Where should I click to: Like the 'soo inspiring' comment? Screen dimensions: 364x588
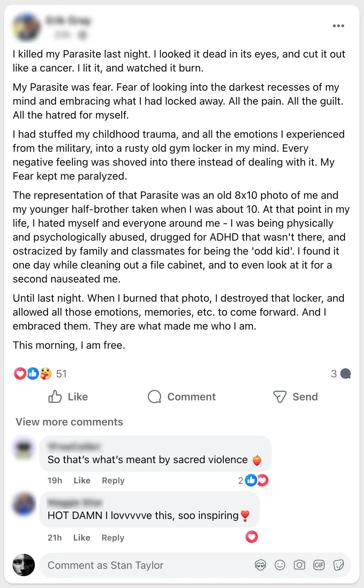[x=82, y=538]
